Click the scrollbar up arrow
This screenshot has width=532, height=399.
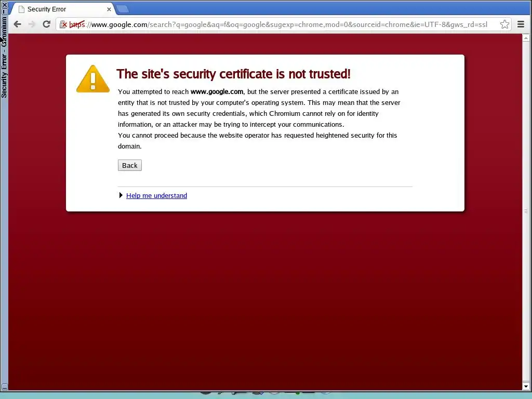point(526,38)
